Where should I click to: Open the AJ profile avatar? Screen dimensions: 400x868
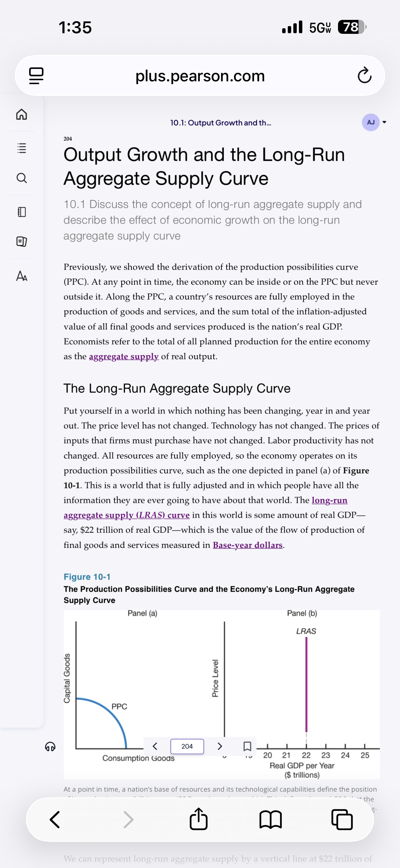(x=371, y=122)
